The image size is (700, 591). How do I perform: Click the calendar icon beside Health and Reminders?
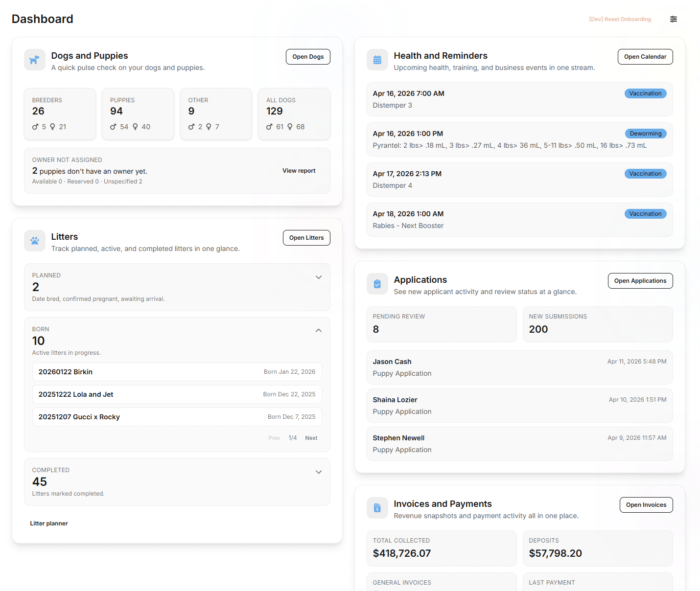click(377, 60)
